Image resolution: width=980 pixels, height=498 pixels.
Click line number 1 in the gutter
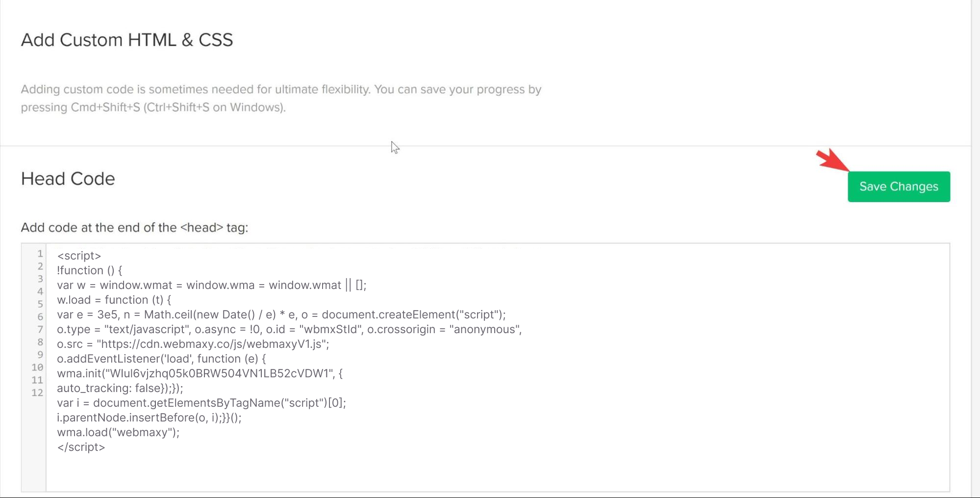pyautogui.click(x=40, y=254)
